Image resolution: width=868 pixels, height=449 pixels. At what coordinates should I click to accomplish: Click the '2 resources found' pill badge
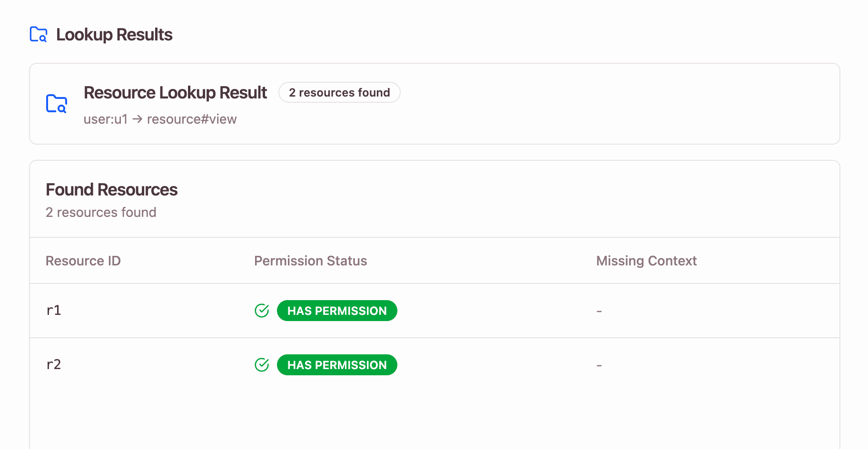coord(339,92)
